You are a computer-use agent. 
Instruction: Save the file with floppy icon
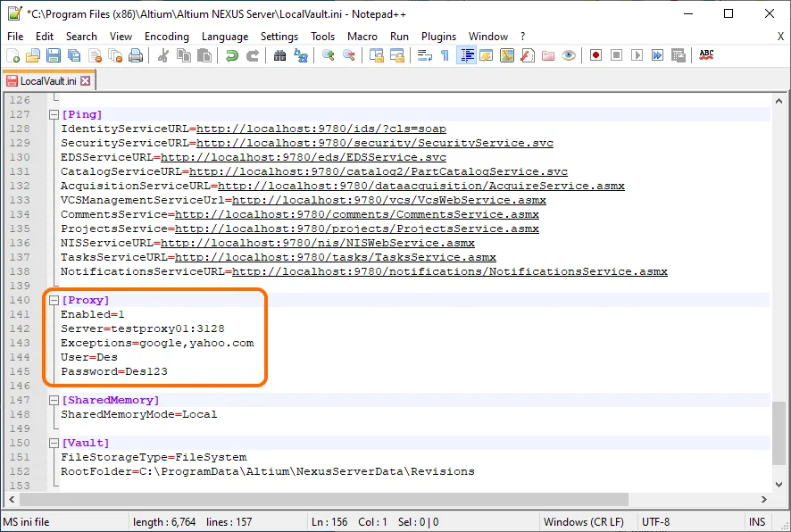click(x=54, y=55)
